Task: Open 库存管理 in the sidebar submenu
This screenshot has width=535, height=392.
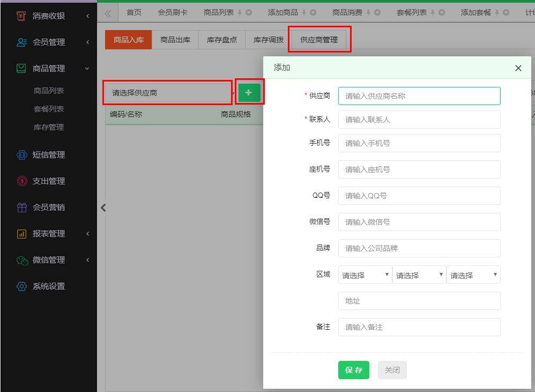Action: (x=49, y=127)
